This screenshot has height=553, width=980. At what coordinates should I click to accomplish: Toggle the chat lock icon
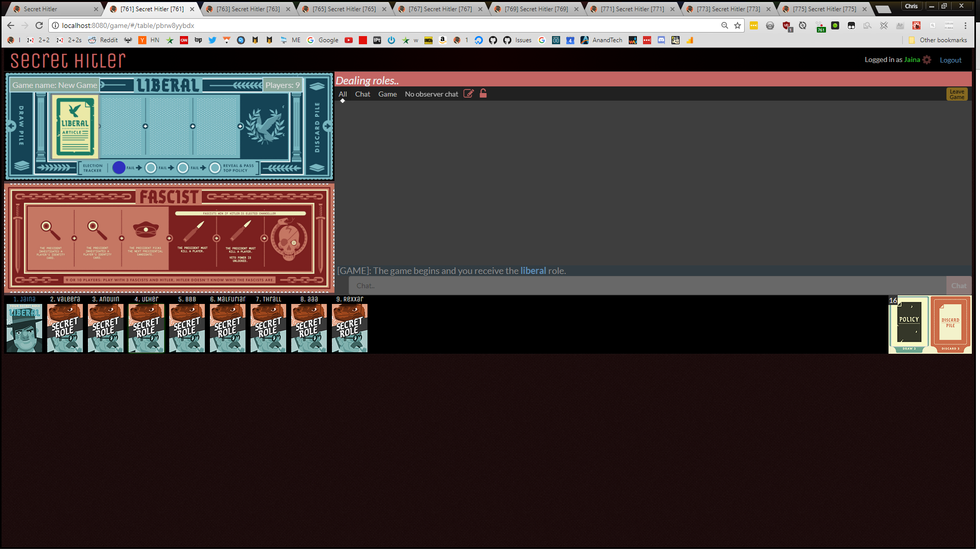click(x=483, y=94)
